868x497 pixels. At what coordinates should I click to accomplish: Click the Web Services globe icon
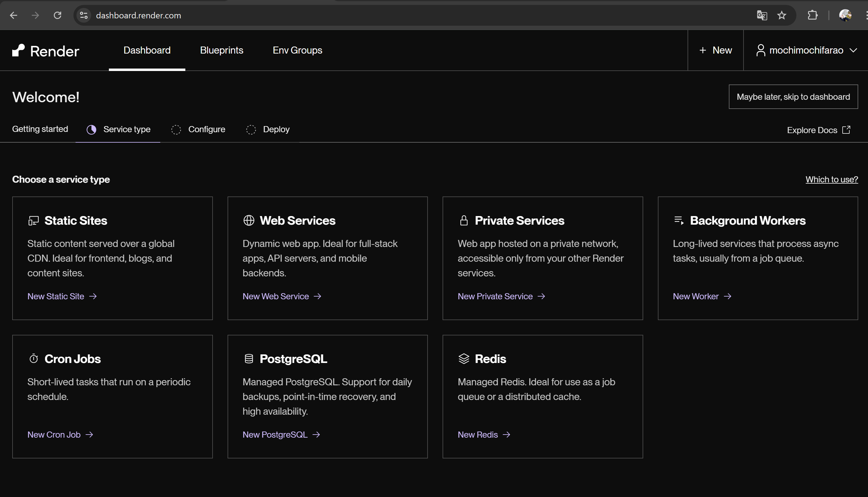pos(249,220)
